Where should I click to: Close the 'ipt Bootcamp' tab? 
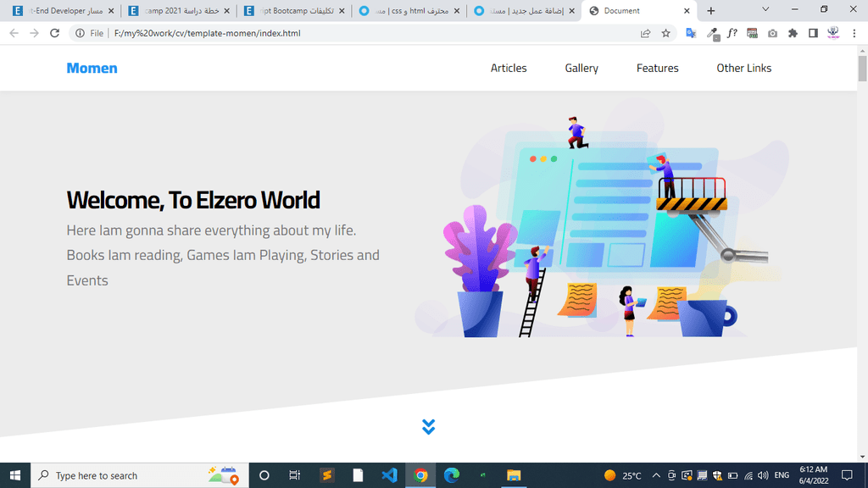point(342,10)
